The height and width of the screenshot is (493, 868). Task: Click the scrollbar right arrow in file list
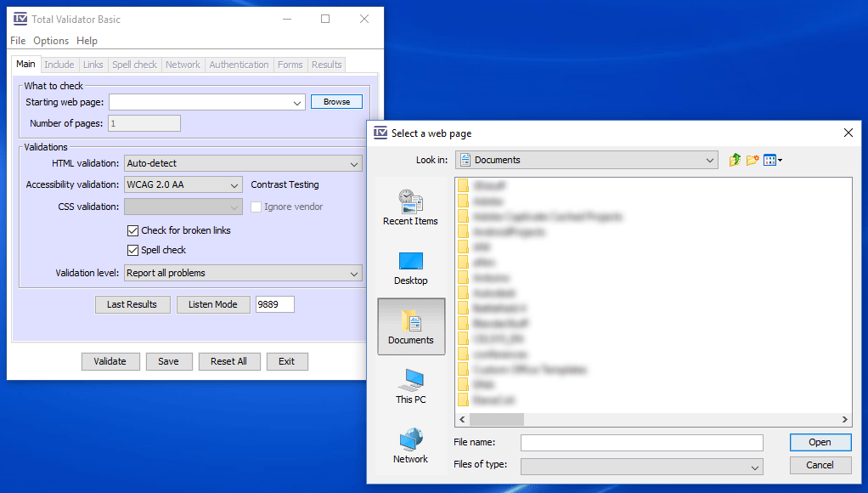coord(845,420)
